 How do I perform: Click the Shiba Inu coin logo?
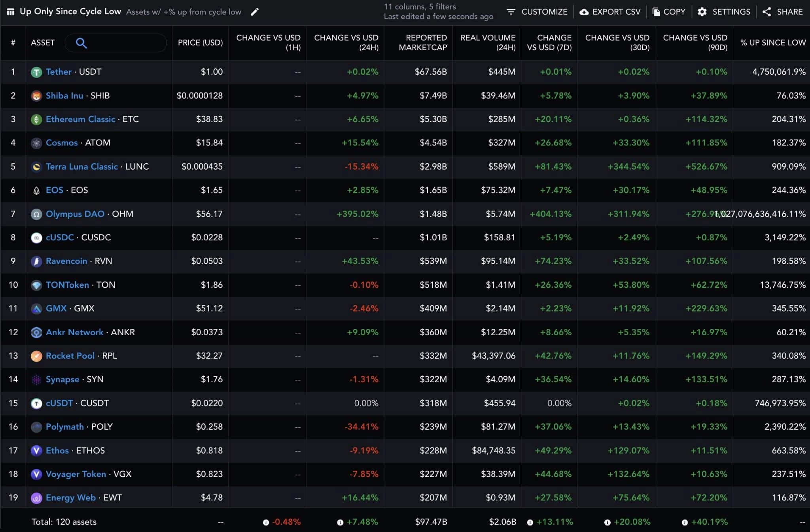tap(36, 96)
